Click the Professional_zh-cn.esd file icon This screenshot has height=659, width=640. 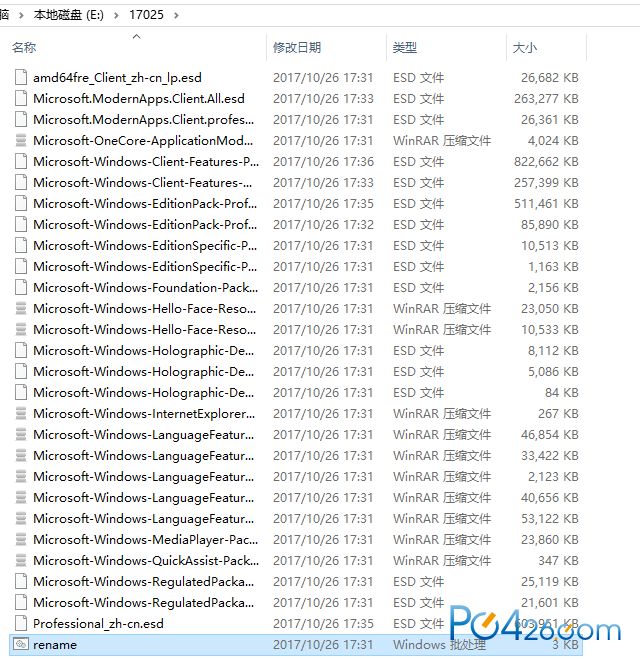tap(21, 623)
